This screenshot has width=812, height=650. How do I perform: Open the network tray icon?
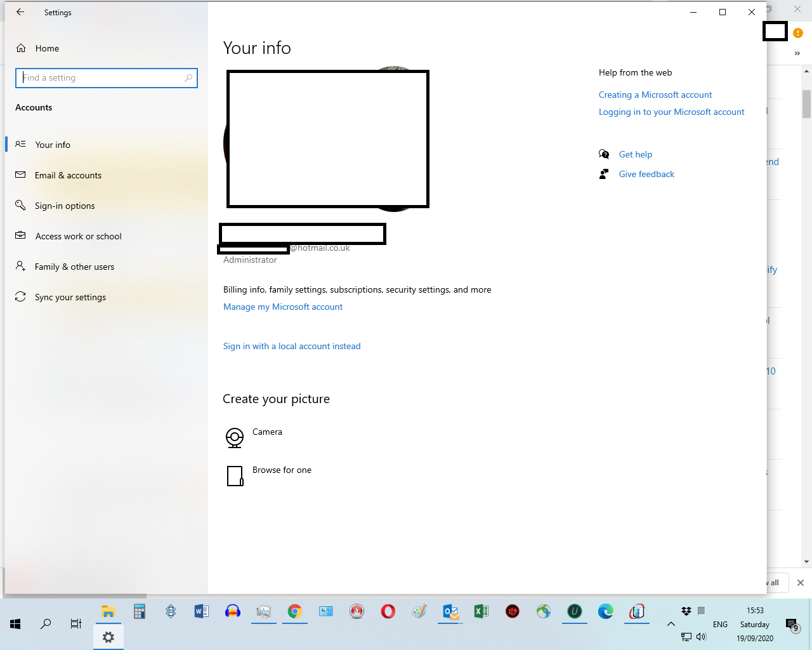(686, 637)
